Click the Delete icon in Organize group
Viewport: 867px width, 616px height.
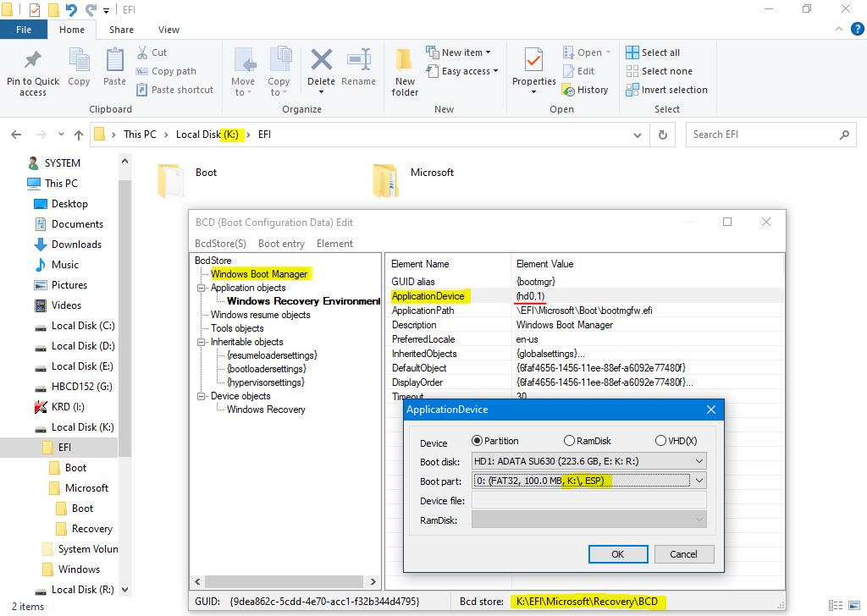321,62
